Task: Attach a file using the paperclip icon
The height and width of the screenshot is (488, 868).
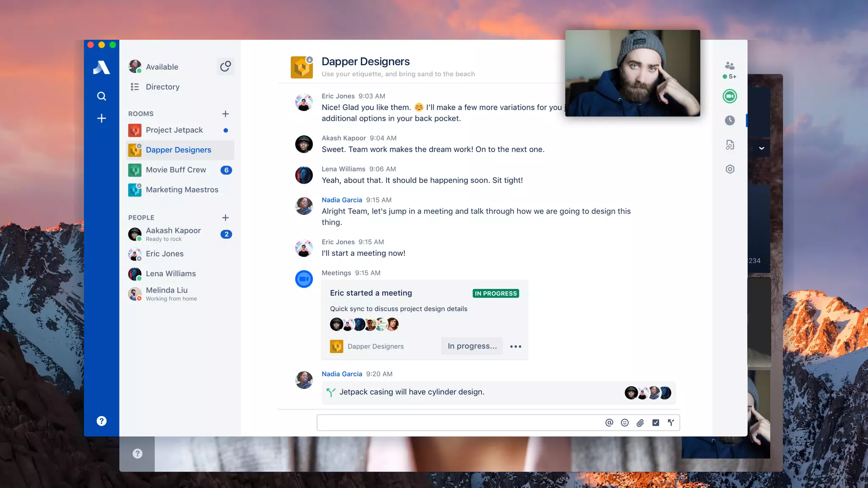Action: pos(640,422)
